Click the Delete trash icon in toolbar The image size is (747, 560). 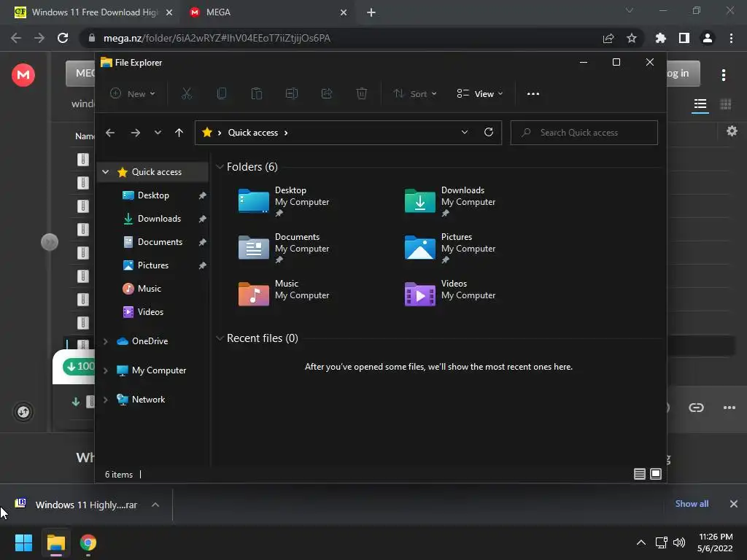(x=362, y=94)
